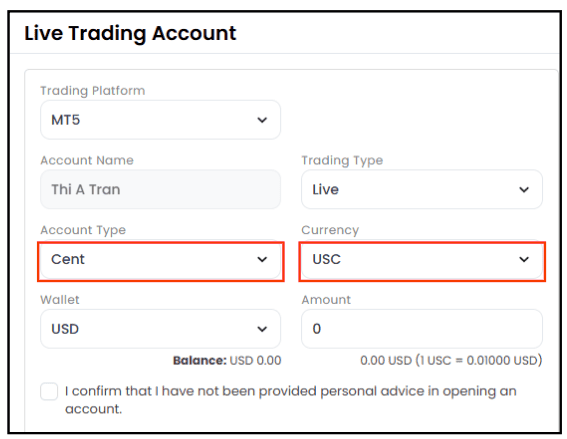
Task: Open the dropdown showing Live
Action: pos(422,189)
